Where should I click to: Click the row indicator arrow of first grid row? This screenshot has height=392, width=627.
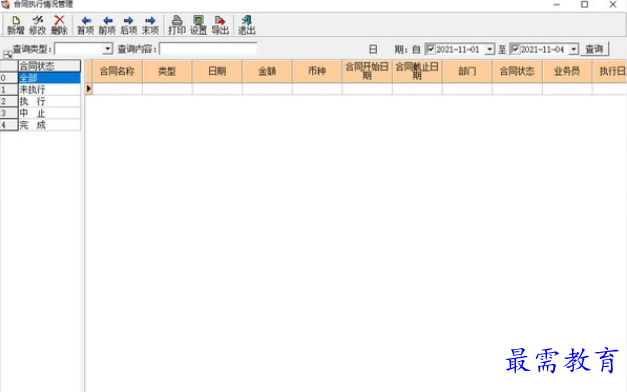coord(89,89)
